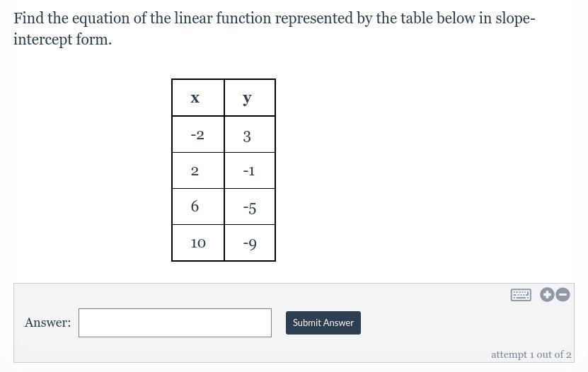Select the x column header cell
The height and width of the screenshot is (372, 588).
198,98
